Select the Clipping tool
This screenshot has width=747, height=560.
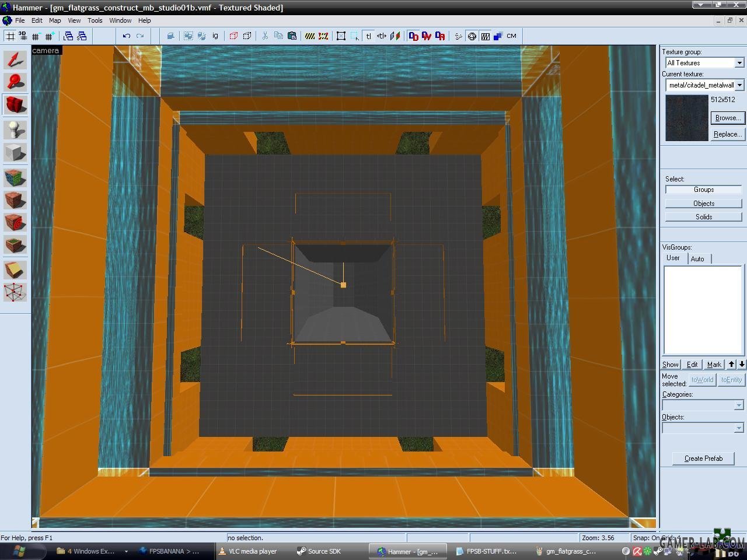(x=15, y=269)
